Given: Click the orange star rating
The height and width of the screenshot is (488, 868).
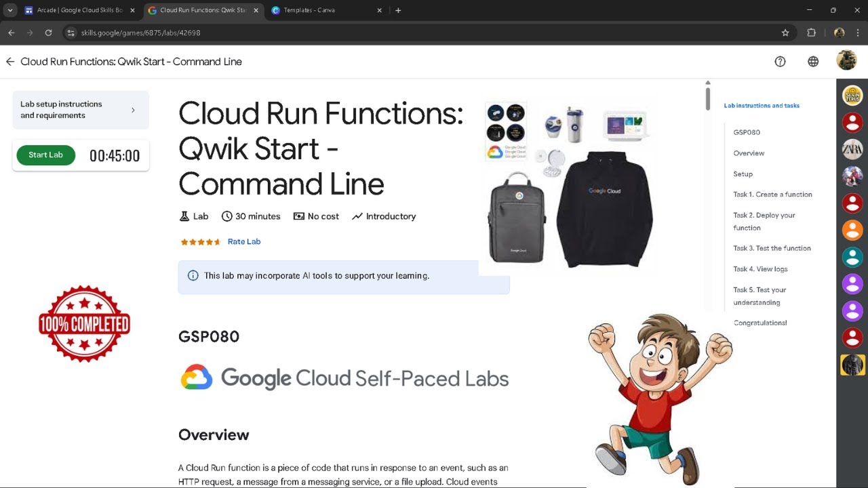Looking at the screenshot, I should (200, 242).
